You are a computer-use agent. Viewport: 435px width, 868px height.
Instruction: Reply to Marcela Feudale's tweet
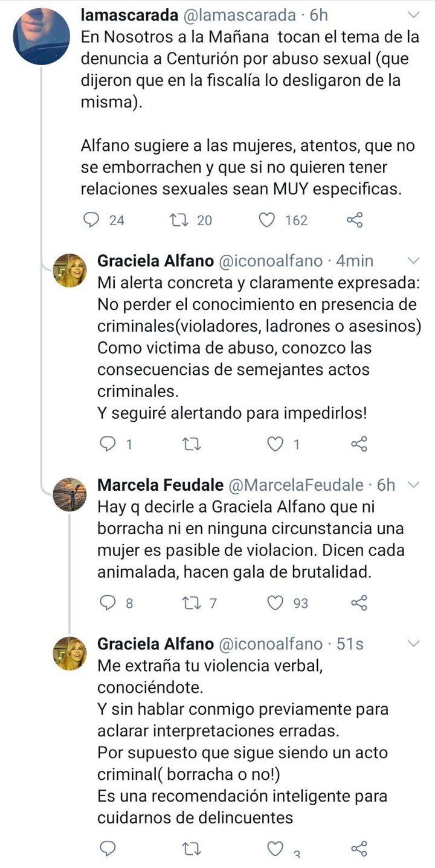coord(108,602)
